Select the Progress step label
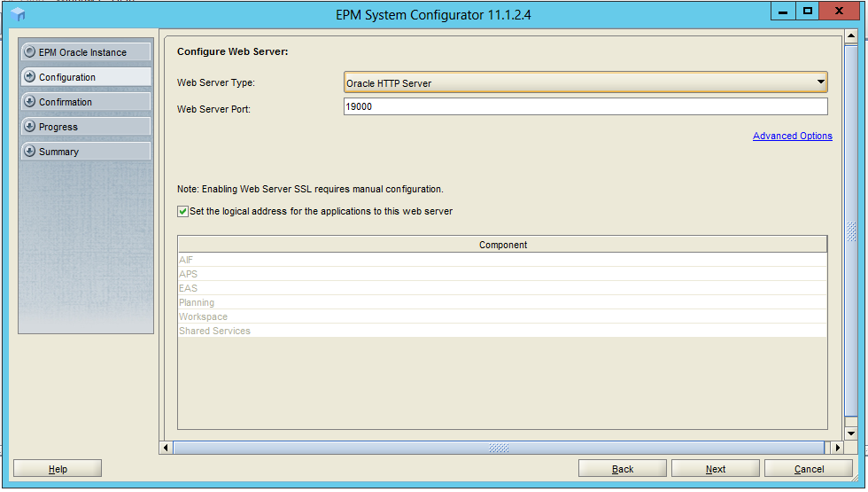The image size is (868, 492). click(58, 127)
